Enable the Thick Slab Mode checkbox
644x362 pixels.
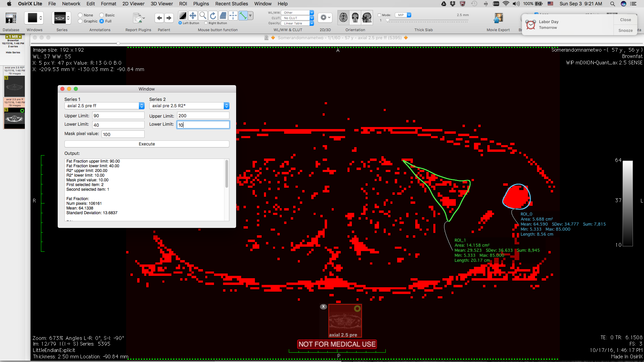pos(379,15)
